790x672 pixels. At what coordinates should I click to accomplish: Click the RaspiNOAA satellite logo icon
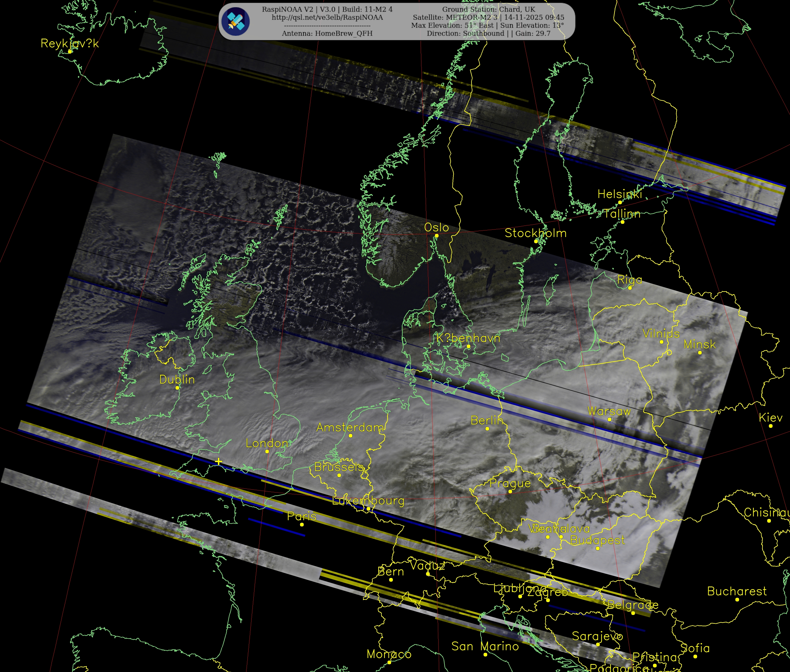[236, 21]
